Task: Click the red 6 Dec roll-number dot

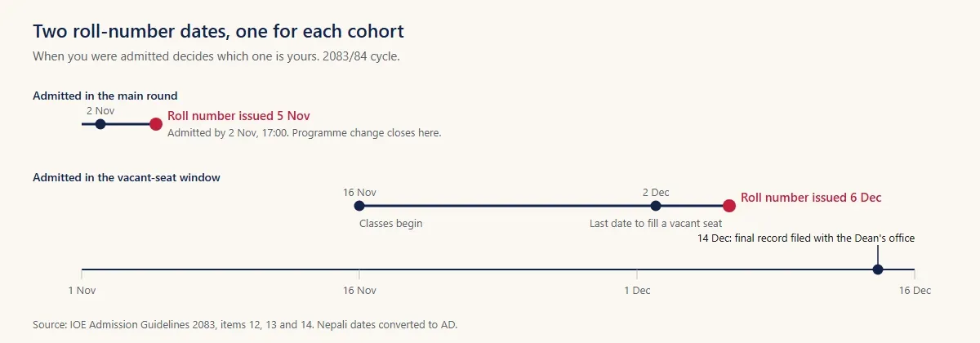Action: [729, 206]
